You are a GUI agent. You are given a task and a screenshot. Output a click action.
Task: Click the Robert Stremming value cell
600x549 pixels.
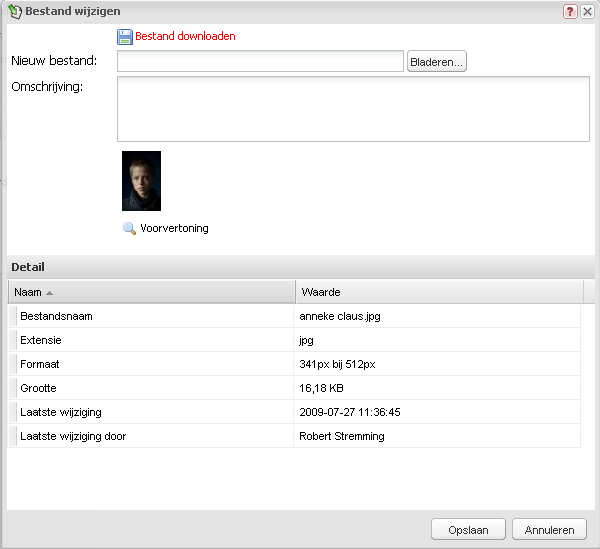click(x=437, y=436)
